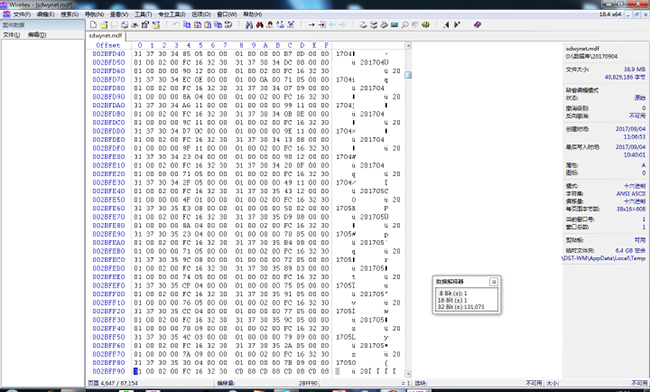Find hex values with the red binoculars icon
This screenshot has height=392, width=650.
click(260, 25)
